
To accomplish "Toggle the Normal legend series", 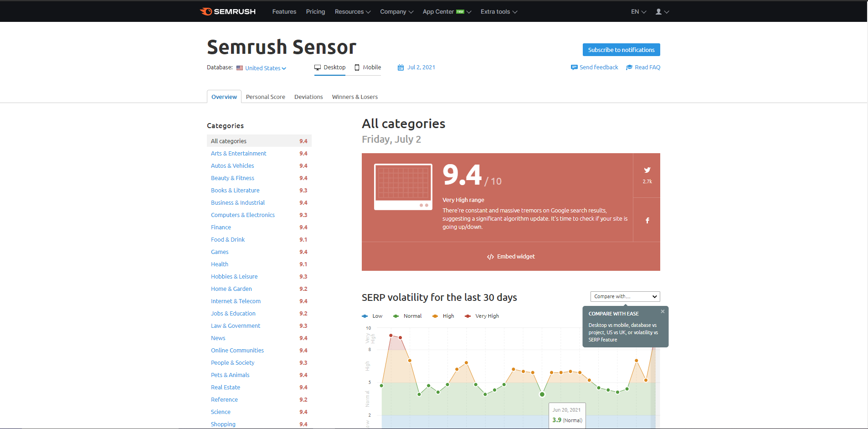I will 407,316.
